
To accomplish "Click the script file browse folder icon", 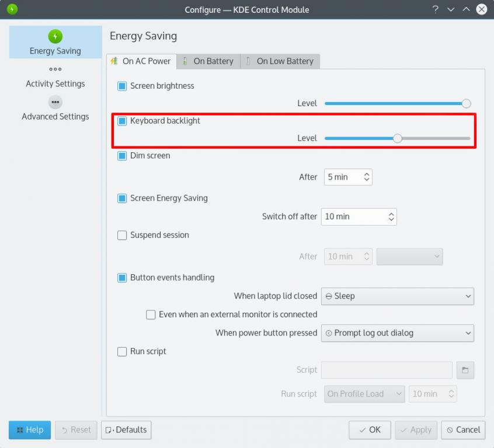I will click(x=465, y=370).
